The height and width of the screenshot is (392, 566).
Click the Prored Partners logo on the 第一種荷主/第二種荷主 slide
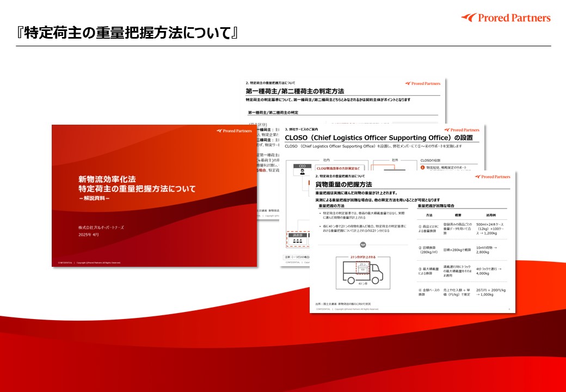[x=423, y=83]
